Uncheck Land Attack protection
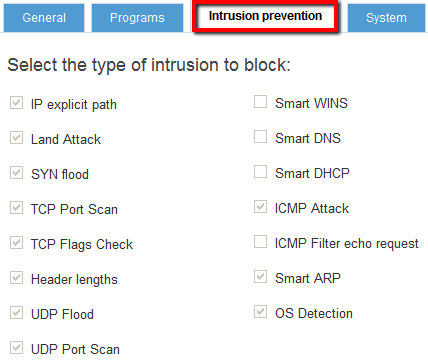Image resolution: width=428 pixels, height=360 pixels. 16,138
